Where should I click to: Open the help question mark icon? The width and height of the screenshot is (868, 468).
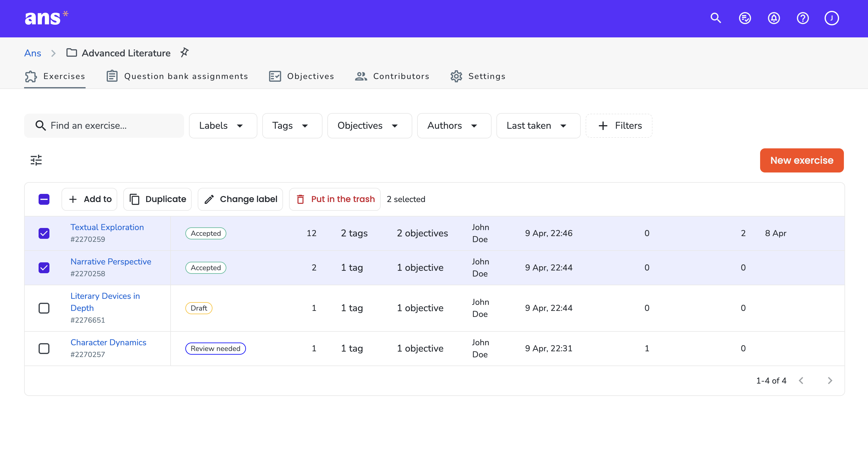click(x=803, y=18)
